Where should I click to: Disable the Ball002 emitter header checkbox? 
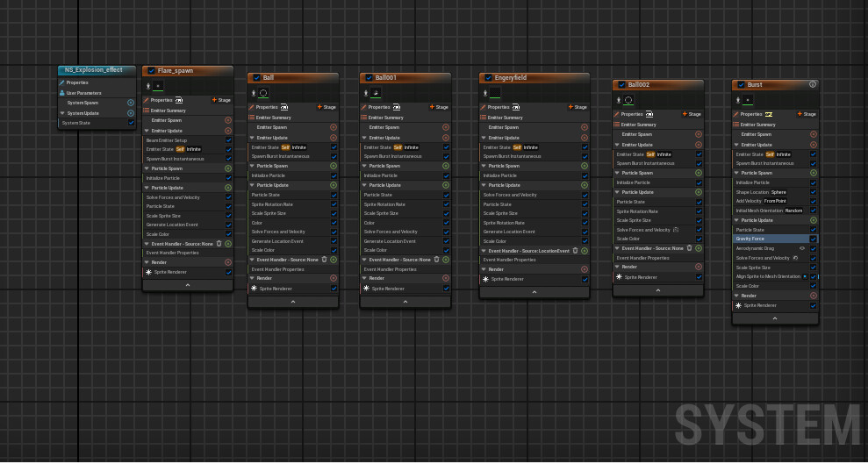621,84
